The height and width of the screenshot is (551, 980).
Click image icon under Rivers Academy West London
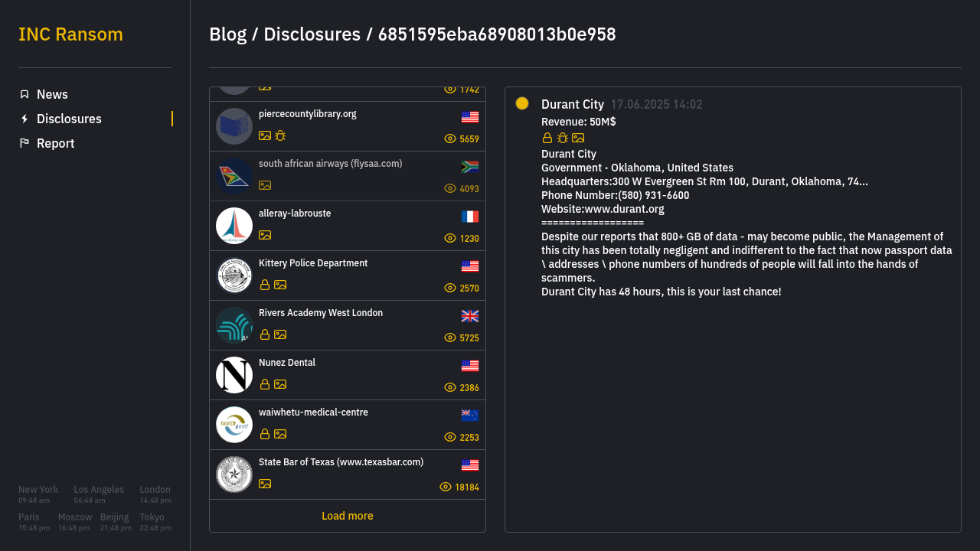point(280,334)
